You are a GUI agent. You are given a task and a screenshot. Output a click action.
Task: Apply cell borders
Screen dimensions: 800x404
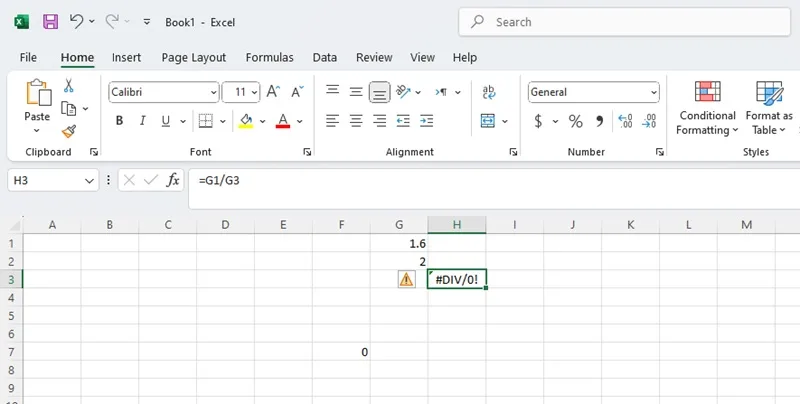[206, 121]
